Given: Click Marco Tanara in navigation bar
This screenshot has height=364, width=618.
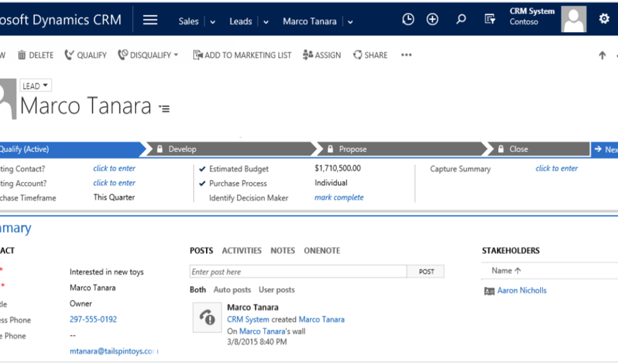Looking at the screenshot, I should (310, 21).
